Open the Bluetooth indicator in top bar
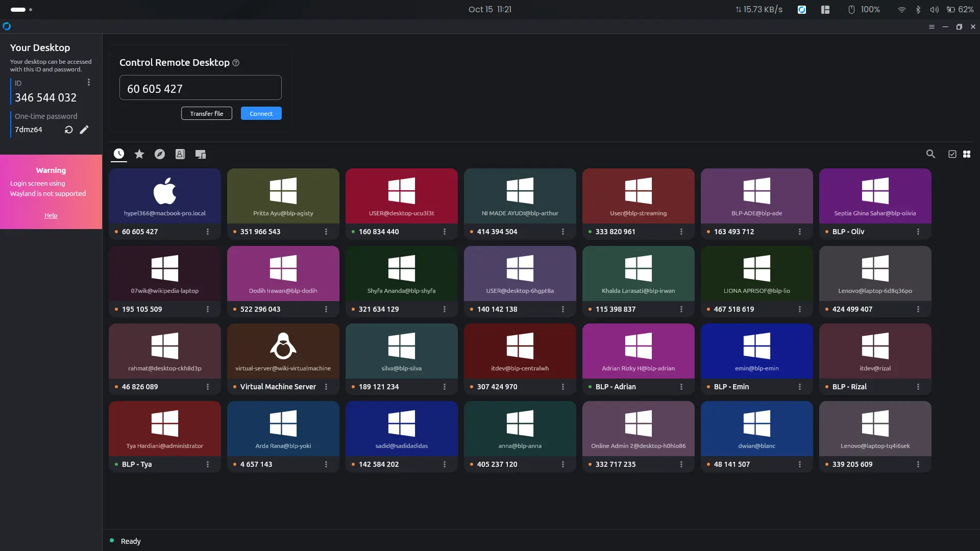Viewport: 980px width, 551px height. [918, 10]
